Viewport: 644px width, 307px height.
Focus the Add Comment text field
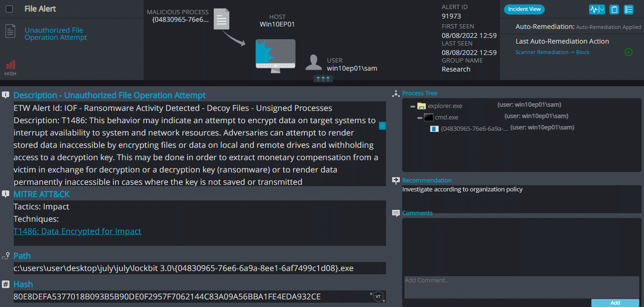click(522, 287)
